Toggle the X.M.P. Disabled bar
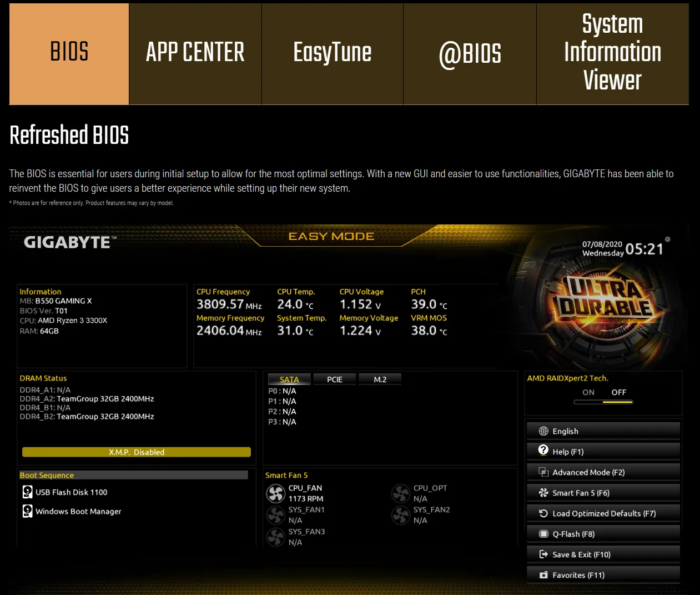Image resolution: width=700 pixels, height=595 pixels. tap(137, 452)
